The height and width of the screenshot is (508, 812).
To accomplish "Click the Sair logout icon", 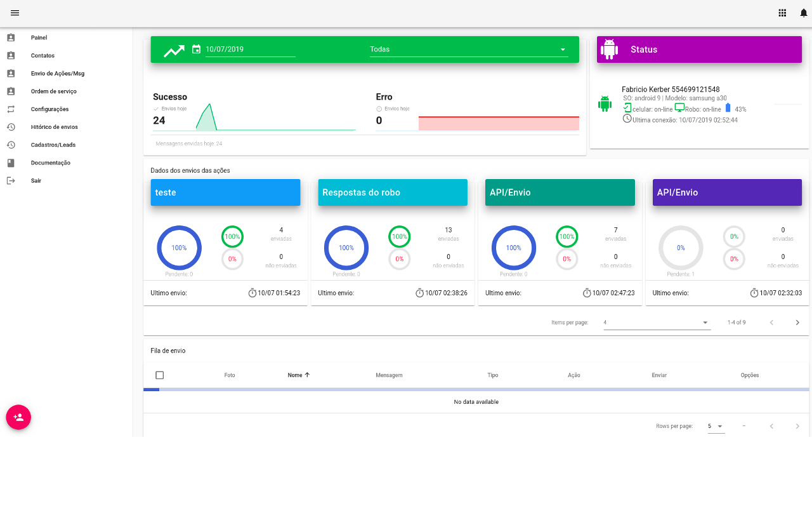I will [x=11, y=180].
